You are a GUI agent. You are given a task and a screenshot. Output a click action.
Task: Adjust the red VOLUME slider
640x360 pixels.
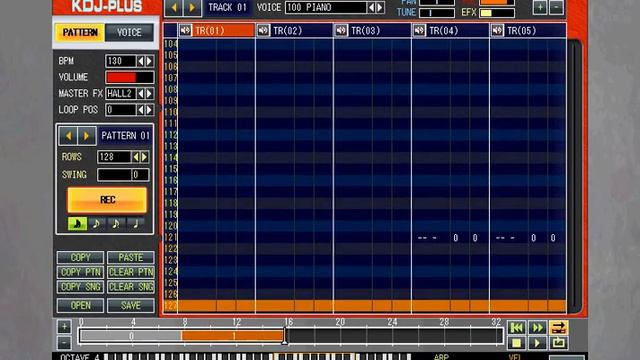[130, 77]
